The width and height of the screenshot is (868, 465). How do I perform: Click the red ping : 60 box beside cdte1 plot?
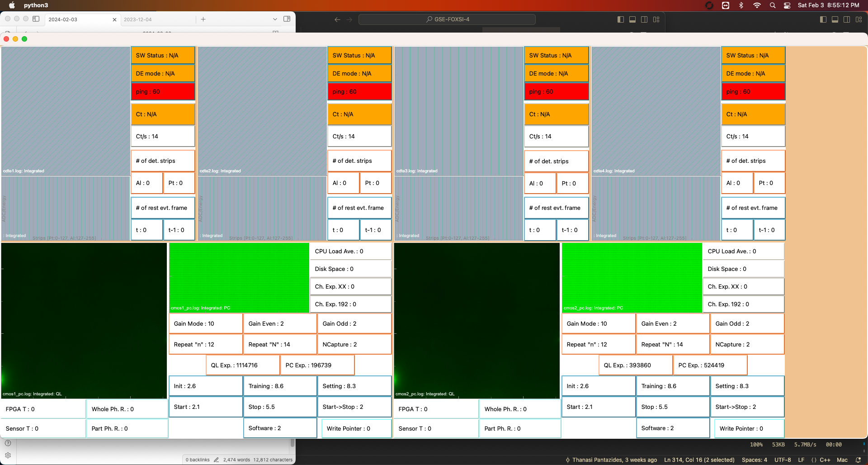pyautogui.click(x=163, y=91)
